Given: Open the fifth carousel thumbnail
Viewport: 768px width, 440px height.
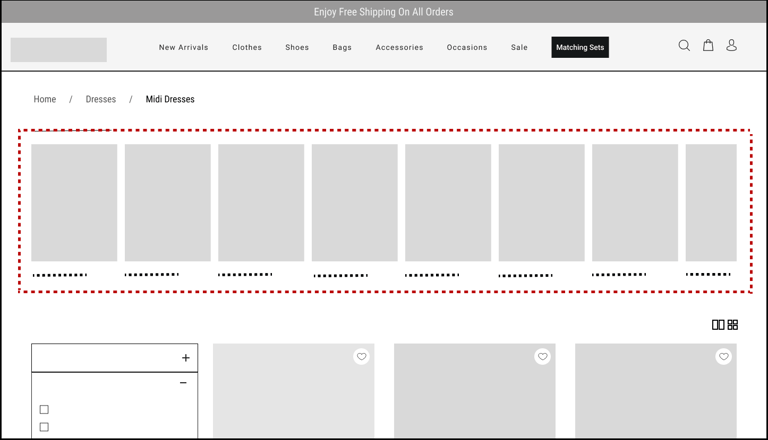Looking at the screenshot, I should [448, 202].
